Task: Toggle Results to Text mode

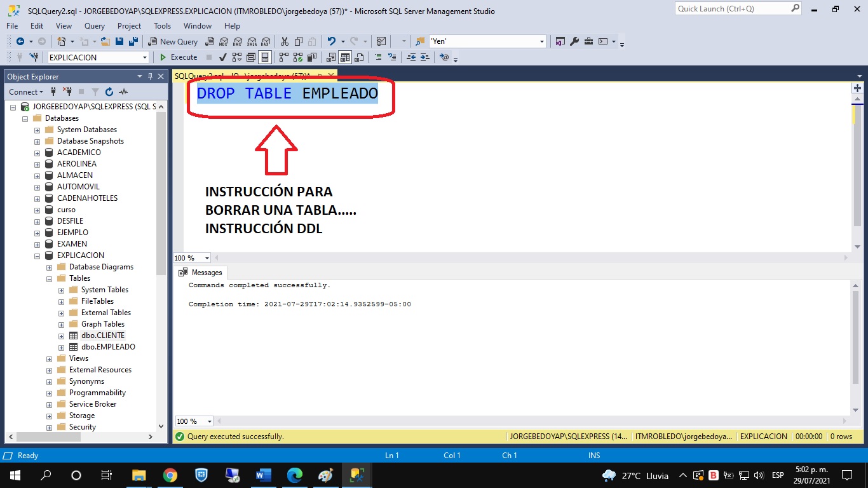Action: click(331, 57)
